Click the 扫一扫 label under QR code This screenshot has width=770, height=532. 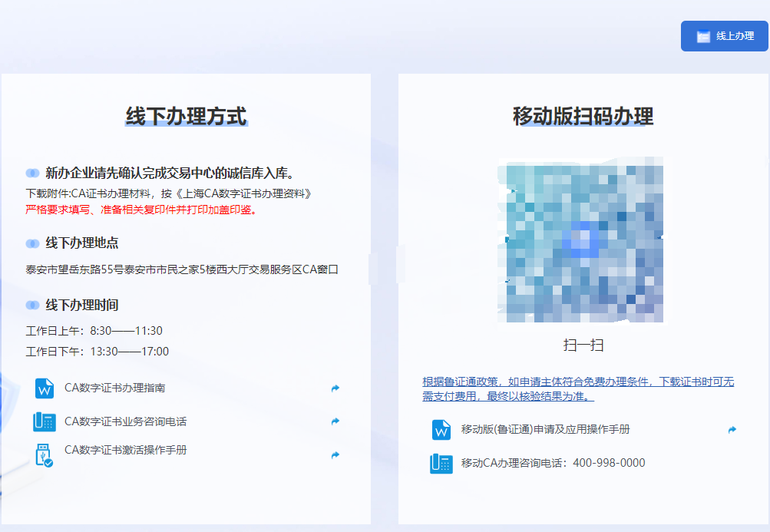click(x=583, y=345)
